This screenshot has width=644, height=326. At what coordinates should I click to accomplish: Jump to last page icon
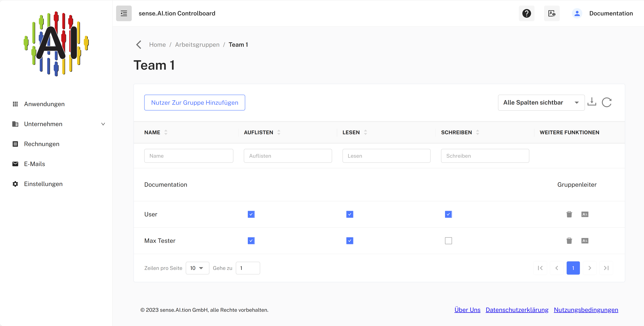tap(606, 268)
